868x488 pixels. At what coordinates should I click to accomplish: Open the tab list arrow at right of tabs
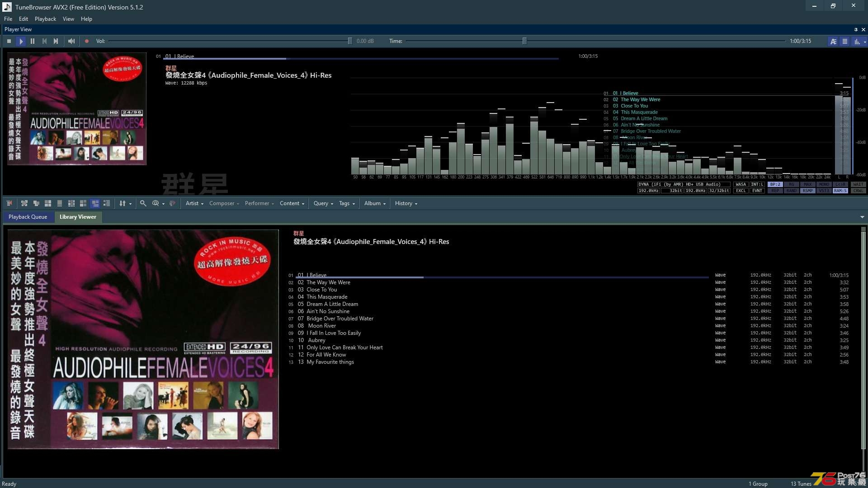pos(862,217)
